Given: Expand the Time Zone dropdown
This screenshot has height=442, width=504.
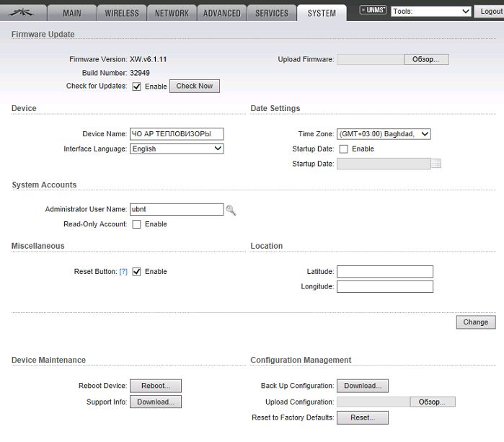Looking at the screenshot, I should pyautogui.click(x=383, y=134).
